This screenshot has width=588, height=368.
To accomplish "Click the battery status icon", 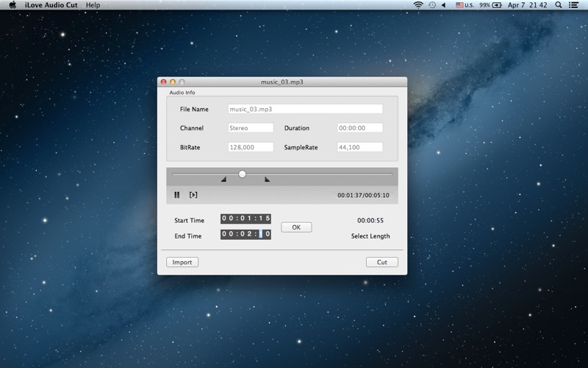I will [x=497, y=5].
